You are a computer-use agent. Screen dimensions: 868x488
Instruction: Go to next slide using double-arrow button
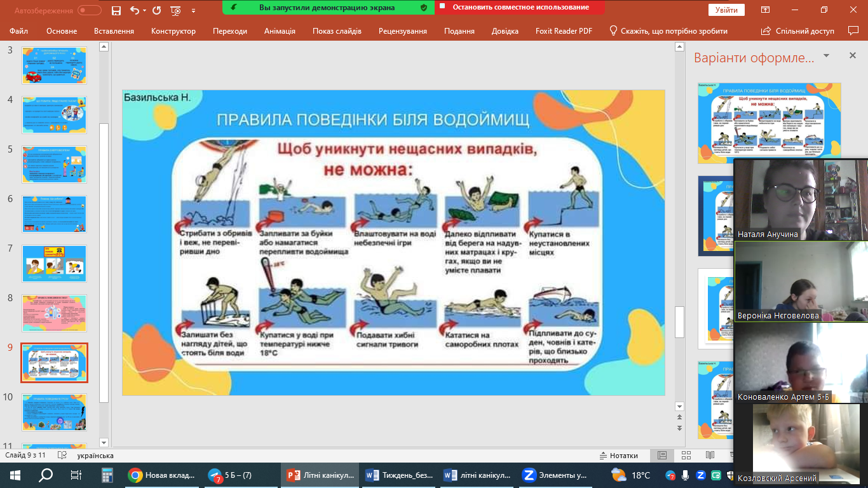pyautogui.click(x=680, y=428)
